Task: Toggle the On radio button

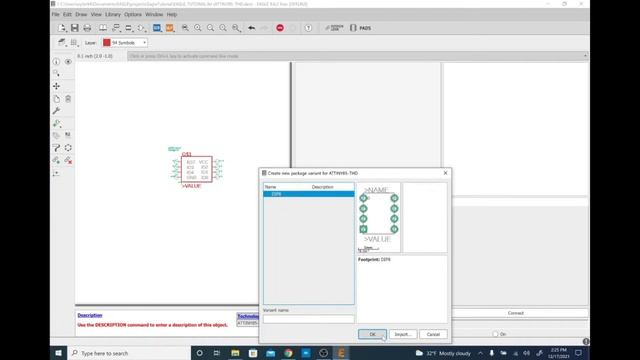Action: (495, 334)
